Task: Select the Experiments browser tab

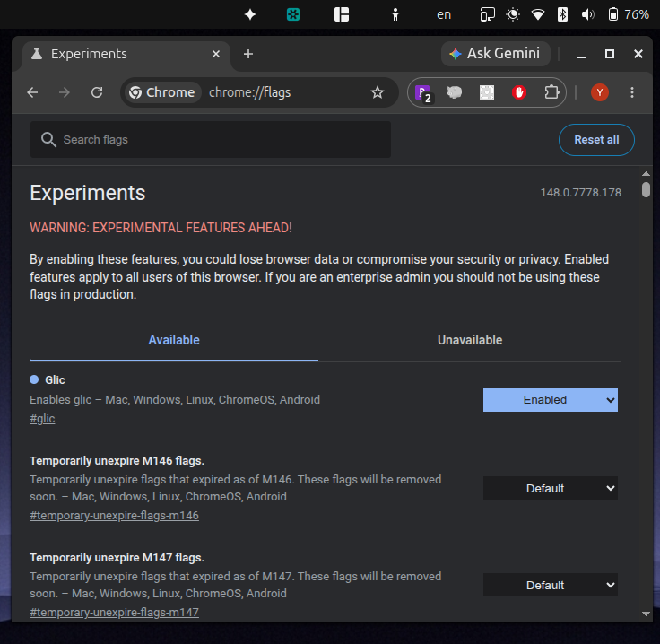Action: [x=126, y=54]
